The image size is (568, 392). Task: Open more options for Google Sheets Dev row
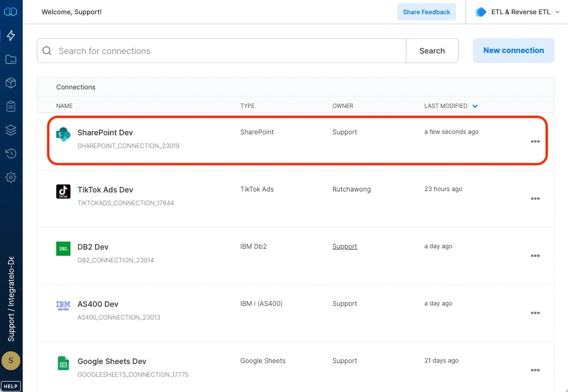pyautogui.click(x=535, y=370)
